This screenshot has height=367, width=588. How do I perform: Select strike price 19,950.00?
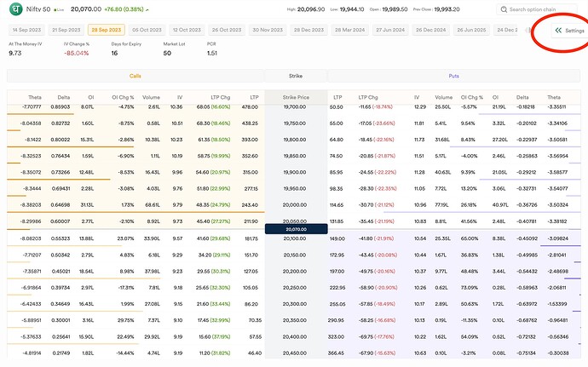[295, 188]
